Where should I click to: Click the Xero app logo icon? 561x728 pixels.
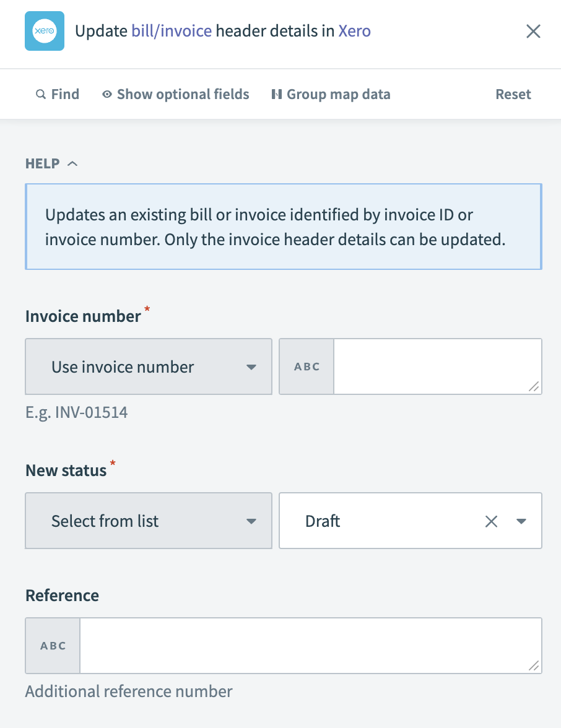pos(44,31)
